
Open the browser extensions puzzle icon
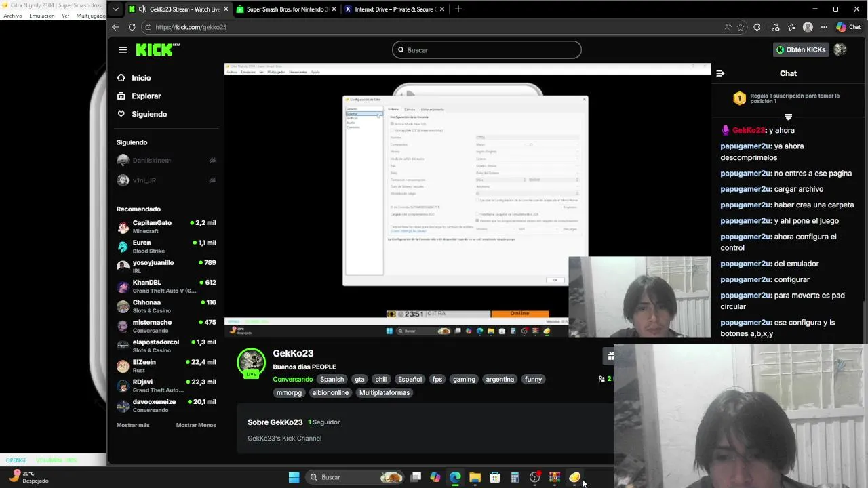click(757, 27)
